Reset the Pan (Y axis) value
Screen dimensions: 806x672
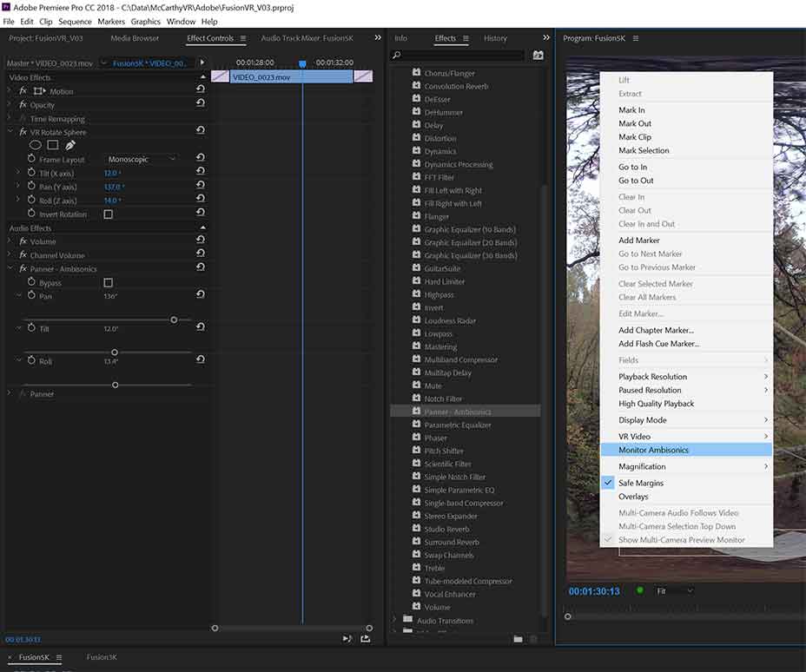click(201, 185)
